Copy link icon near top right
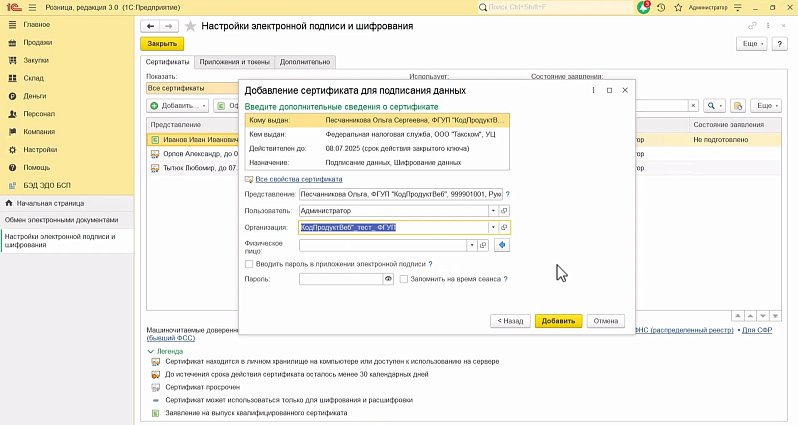Viewport: 798px width, 425px height. tap(752, 25)
